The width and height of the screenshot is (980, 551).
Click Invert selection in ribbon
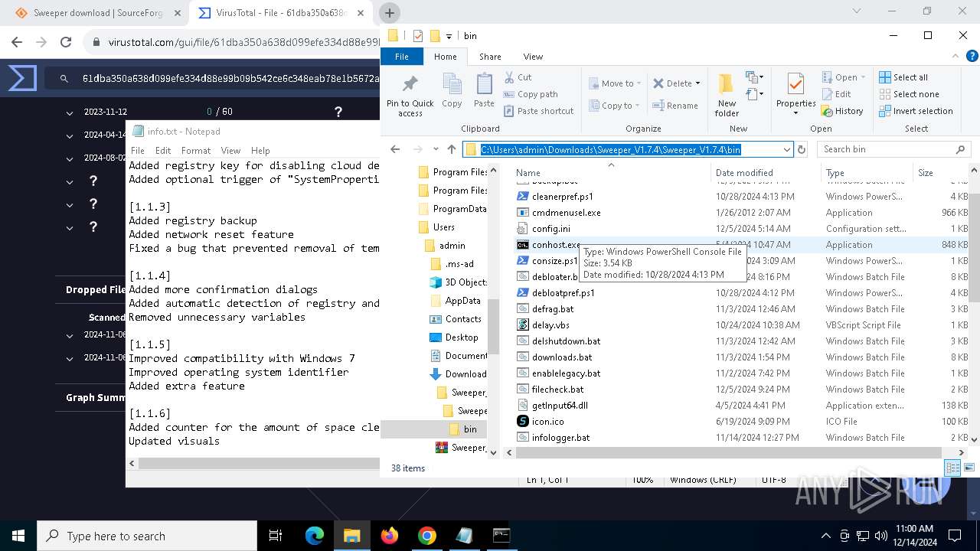tap(916, 111)
